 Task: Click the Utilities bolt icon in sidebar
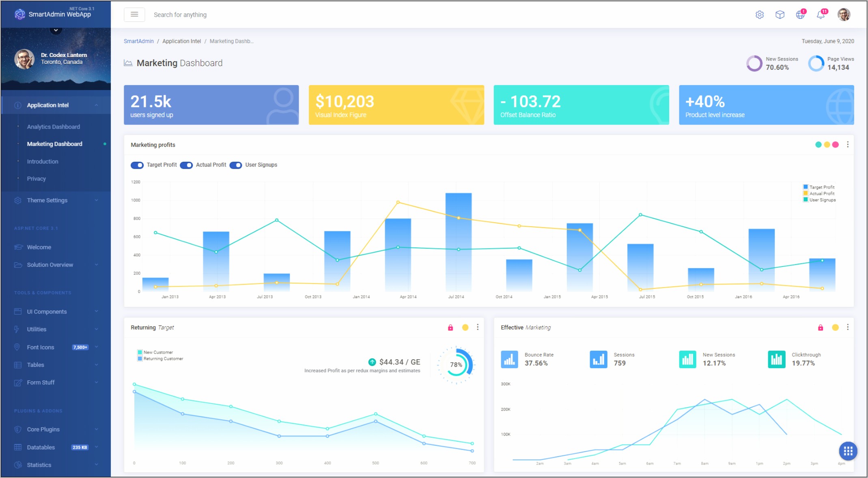point(17,329)
